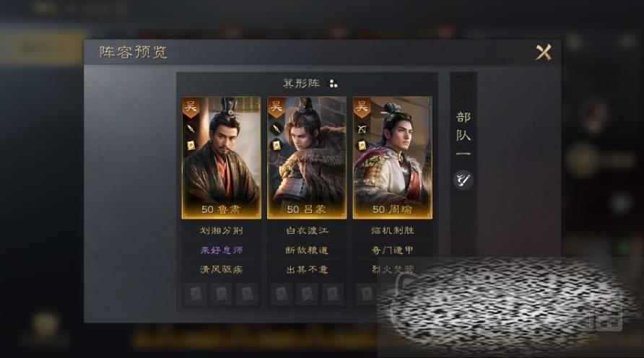Image resolution: width=644 pixels, height=358 pixels.
Task: Select the 白衣渡江 skill
Action: coord(307,230)
